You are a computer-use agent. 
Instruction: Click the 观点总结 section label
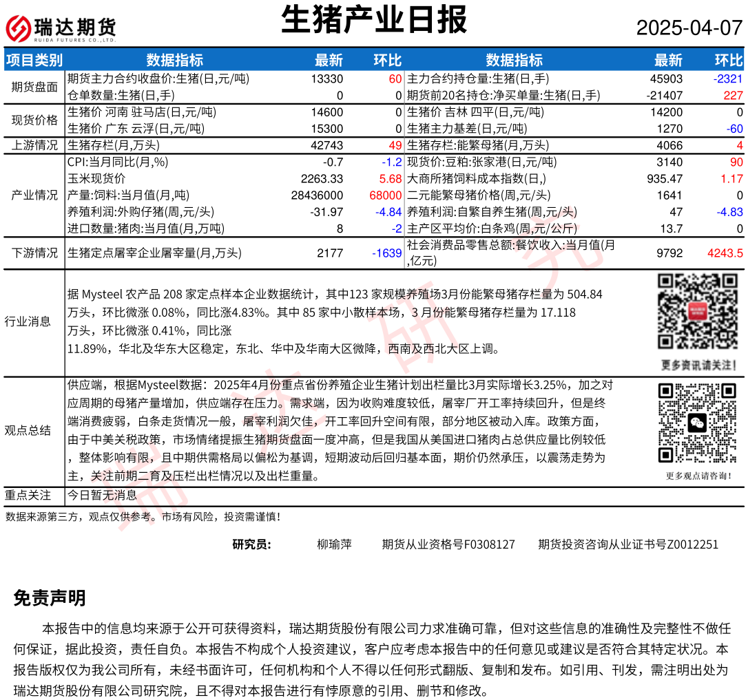pos(28,431)
